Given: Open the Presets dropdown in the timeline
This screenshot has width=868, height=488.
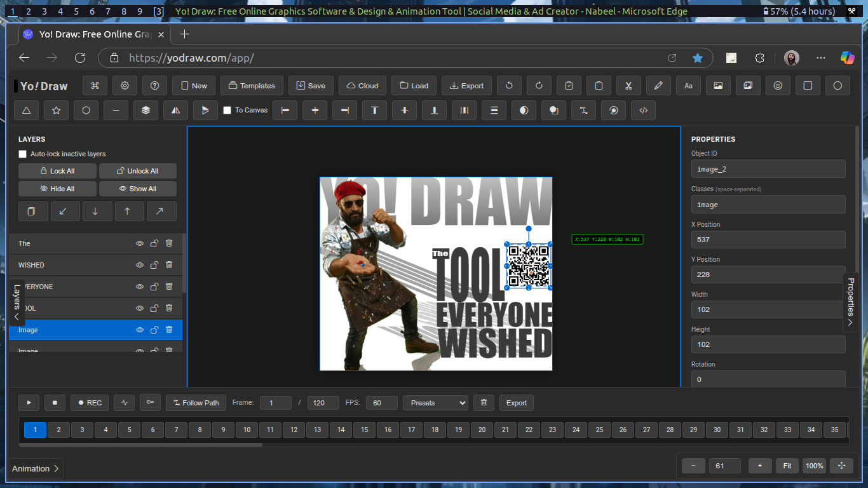Looking at the screenshot, I should pos(435,402).
